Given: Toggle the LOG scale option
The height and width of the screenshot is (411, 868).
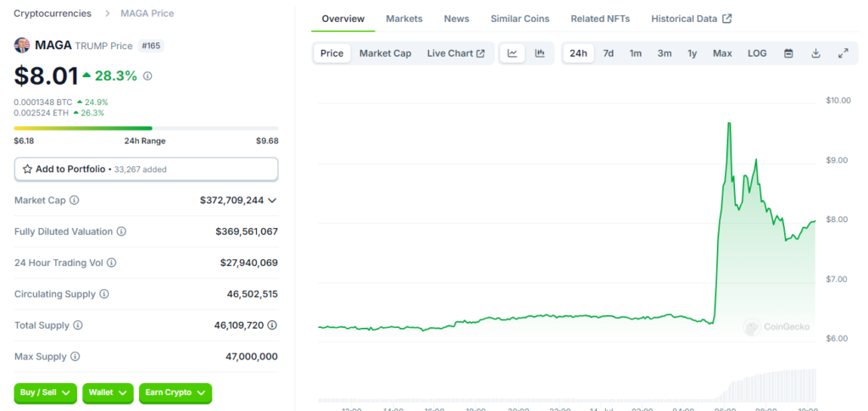Looking at the screenshot, I should coord(757,53).
